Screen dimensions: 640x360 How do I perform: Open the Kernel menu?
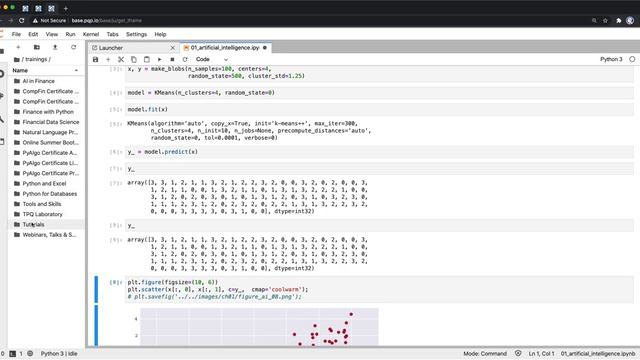(91, 34)
